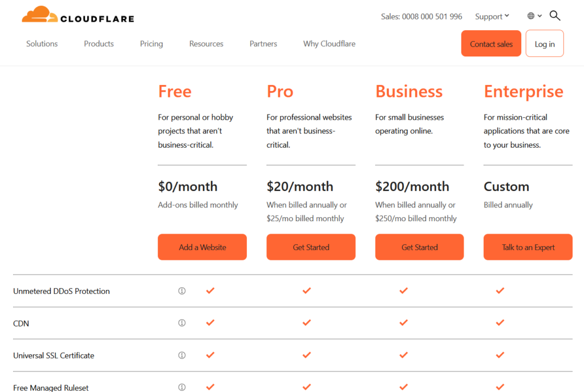Open the Solutions menu
Screen dimensions: 584x392
point(42,44)
